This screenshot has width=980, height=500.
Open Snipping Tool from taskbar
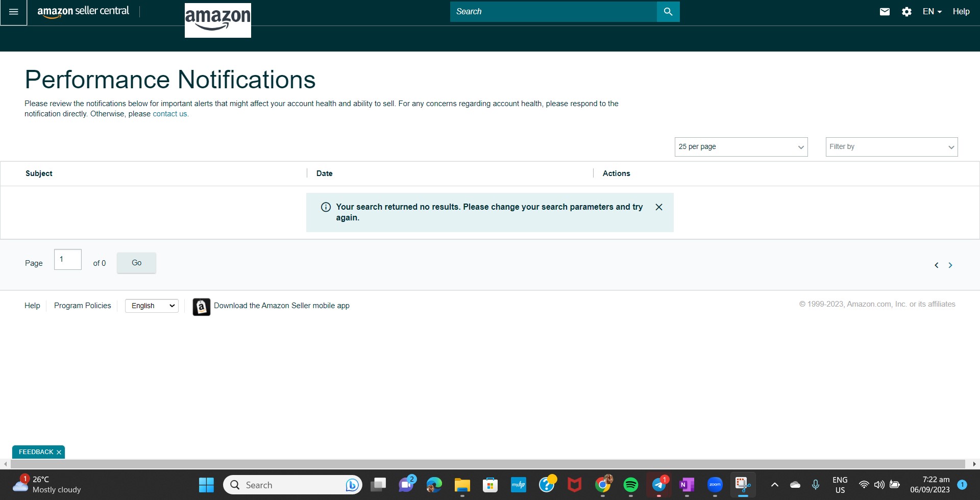click(x=743, y=485)
